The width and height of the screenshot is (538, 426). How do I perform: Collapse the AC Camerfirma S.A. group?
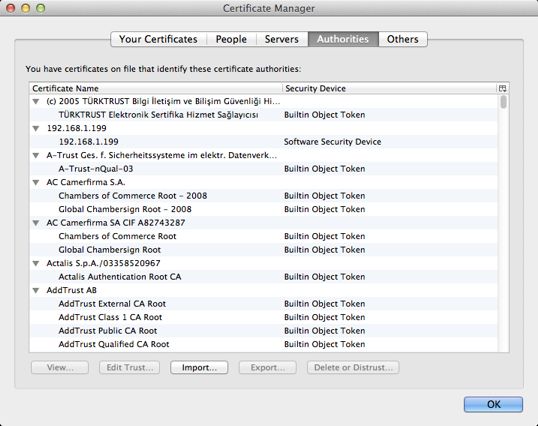point(36,182)
